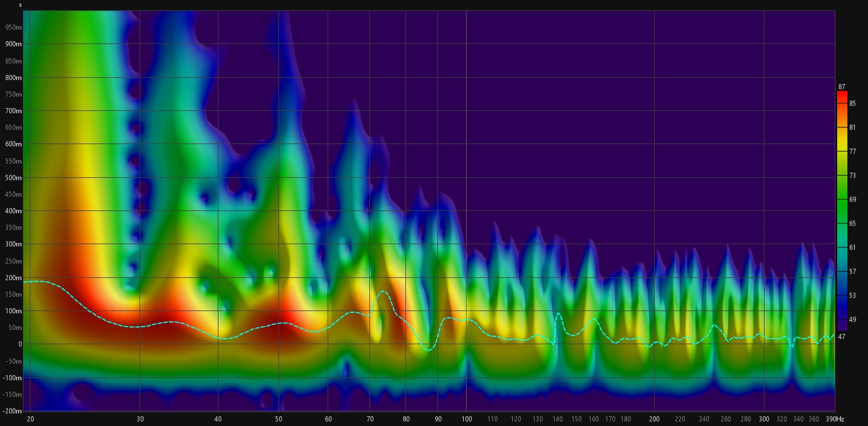Select the 80 frequency axis label

(406, 419)
